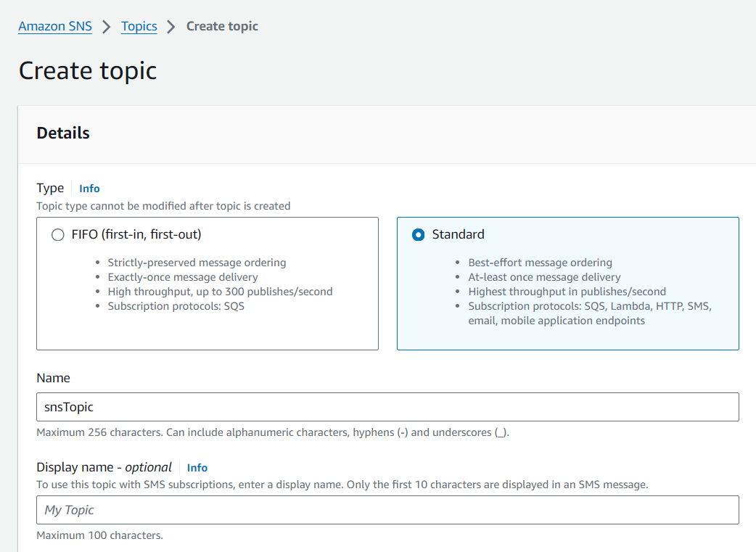Click 'At-least once message delivery' bullet
This screenshot has width=756, height=552.
point(544,277)
